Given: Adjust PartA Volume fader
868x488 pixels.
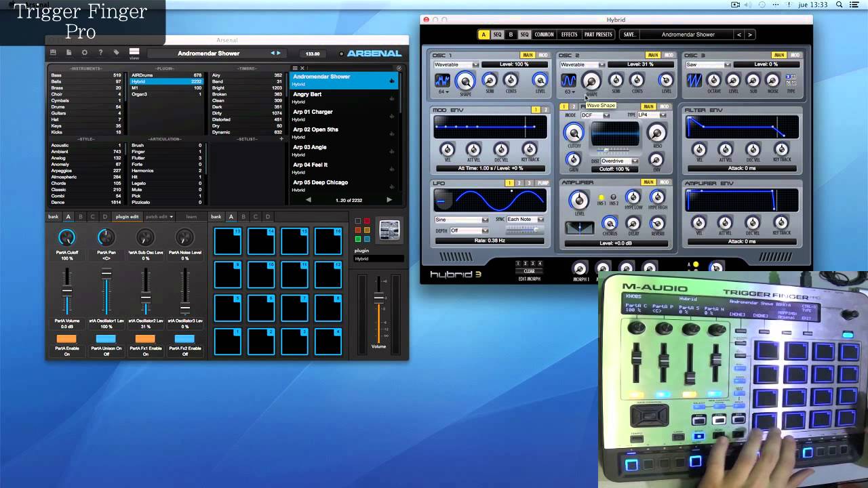Looking at the screenshot, I should click(66, 290).
